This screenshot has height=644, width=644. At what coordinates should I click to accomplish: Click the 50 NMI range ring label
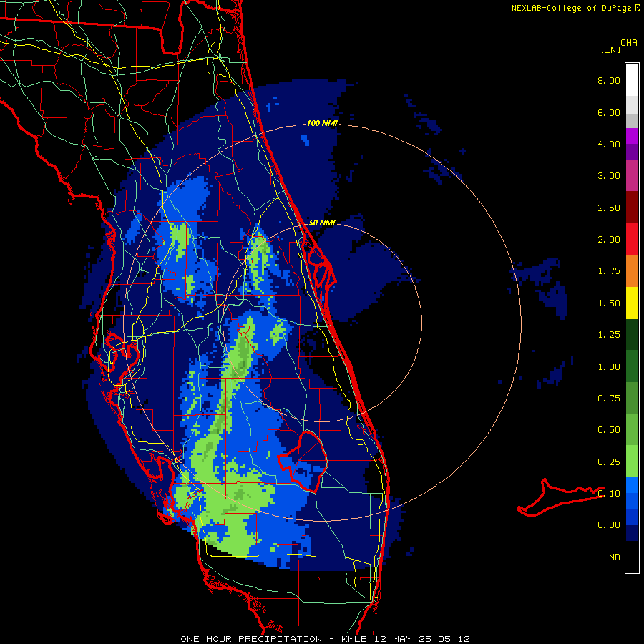click(322, 223)
